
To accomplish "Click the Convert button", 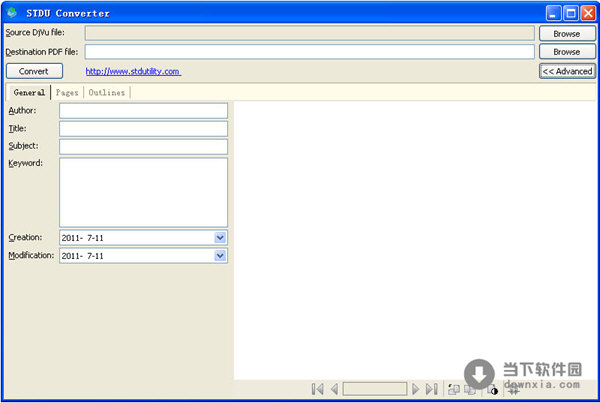I will [34, 71].
